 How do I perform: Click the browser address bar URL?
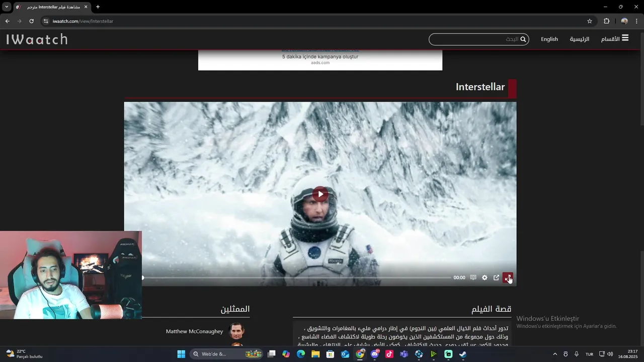(83, 21)
